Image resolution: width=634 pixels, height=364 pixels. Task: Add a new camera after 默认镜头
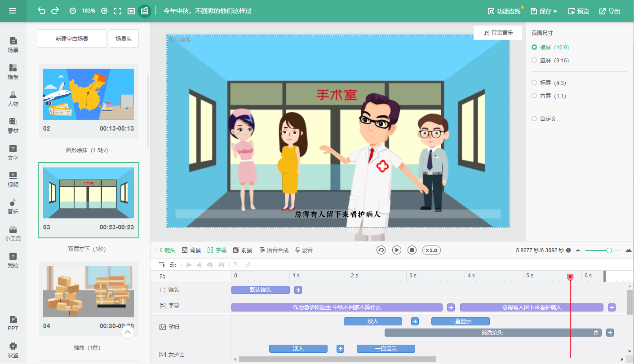pos(298,290)
